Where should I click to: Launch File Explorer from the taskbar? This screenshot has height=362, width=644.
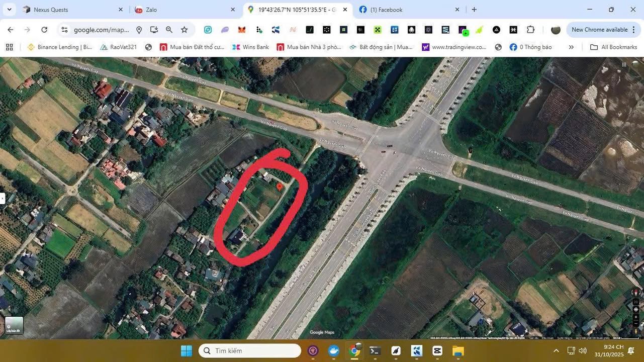(x=457, y=350)
